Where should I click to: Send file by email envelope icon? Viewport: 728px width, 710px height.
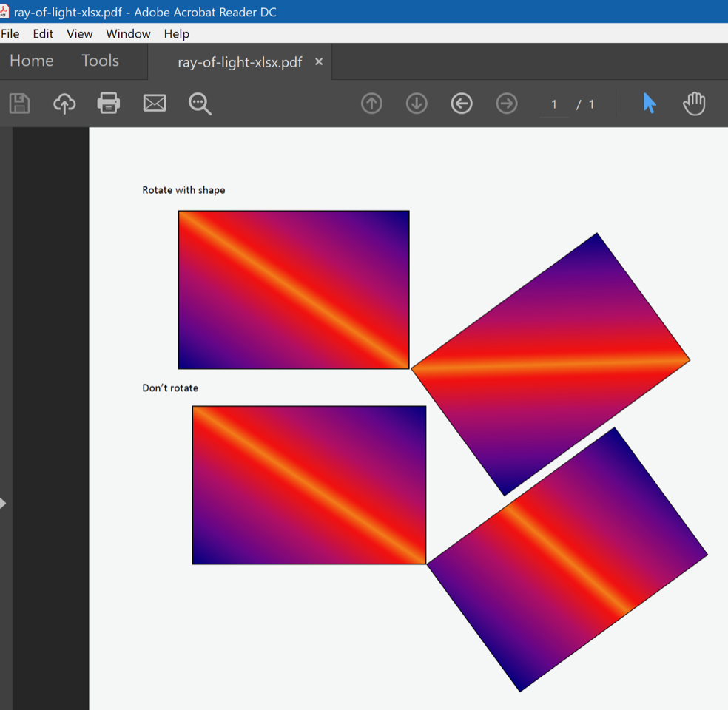(x=155, y=103)
